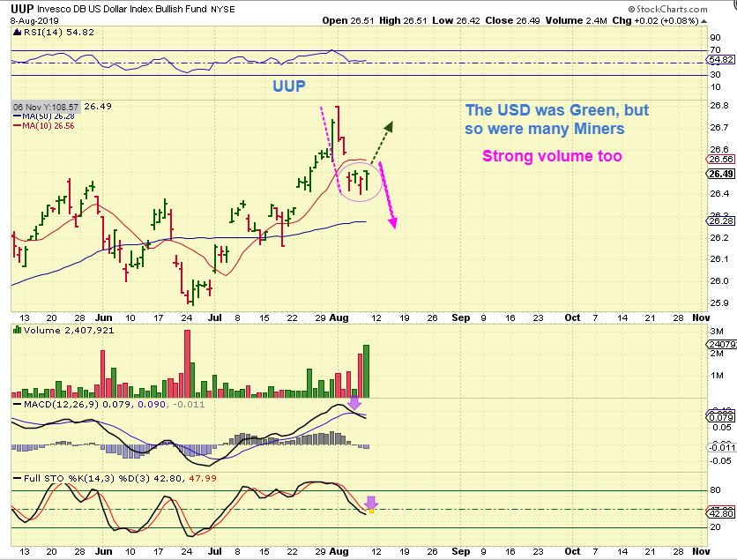Click the yellow square marker on the stochastic line

click(371, 510)
